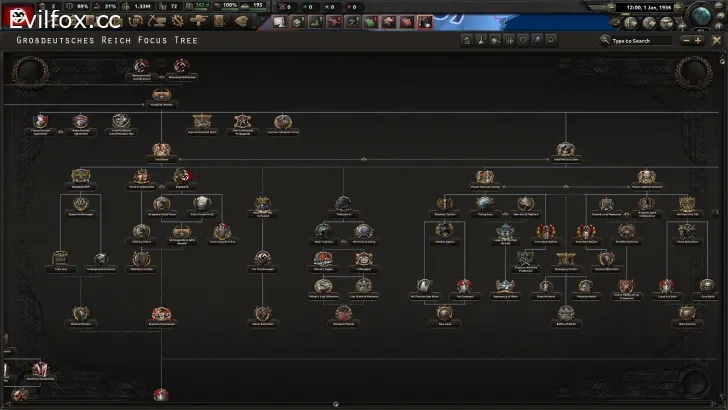Toggle the first focus filter icon

click(467, 40)
